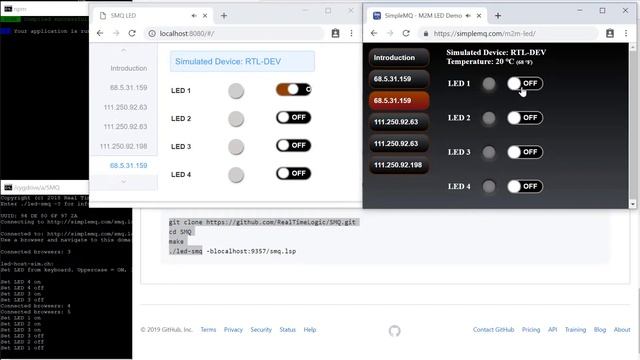The width and height of the screenshot is (640, 360).
Task: Go forward in SimpleMQ browser window
Action: click(390, 33)
